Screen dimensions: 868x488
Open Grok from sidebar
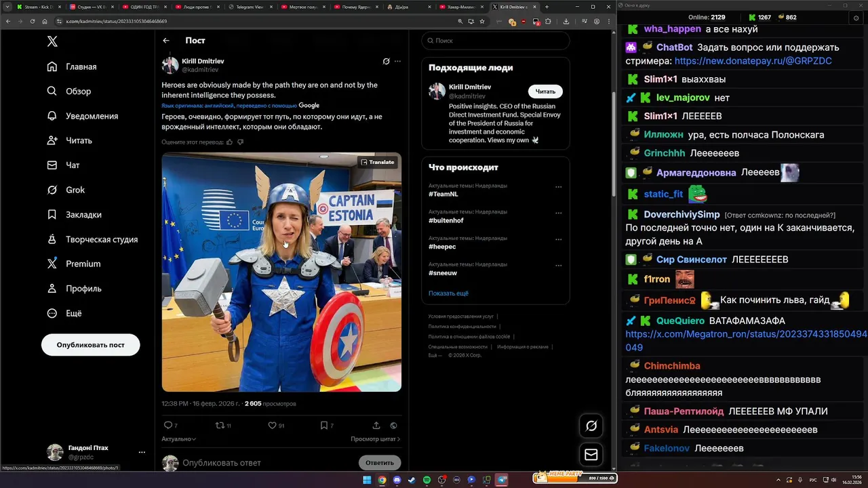click(66, 190)
